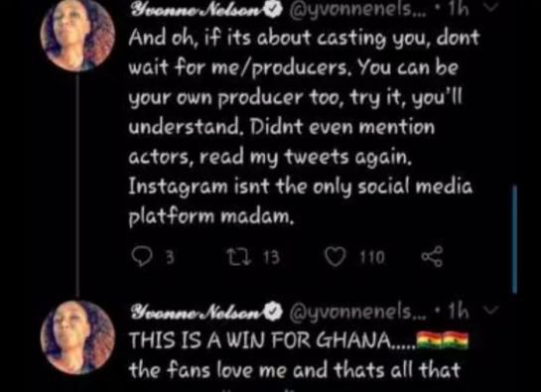Image resolution: width=541 pixels, height=392 pixels.
Task: Expand options chevron on second tweet
Action: (491, 311)
